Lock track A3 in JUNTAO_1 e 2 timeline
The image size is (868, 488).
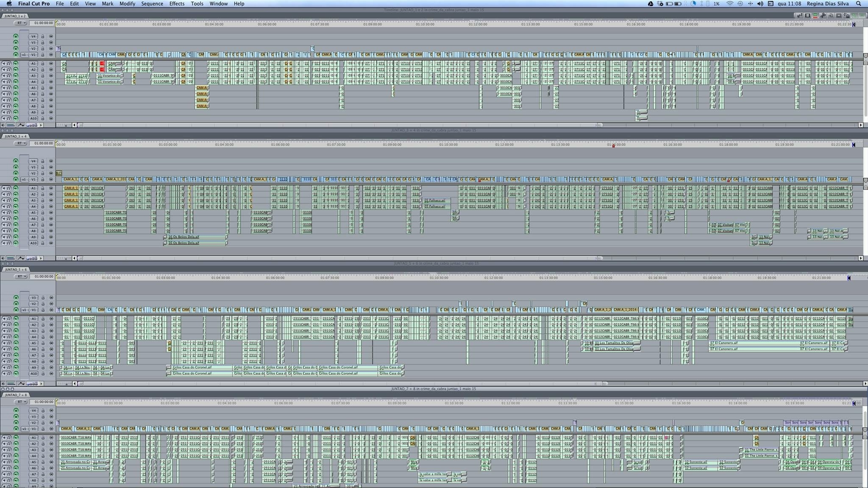click(x=43, y=76)
